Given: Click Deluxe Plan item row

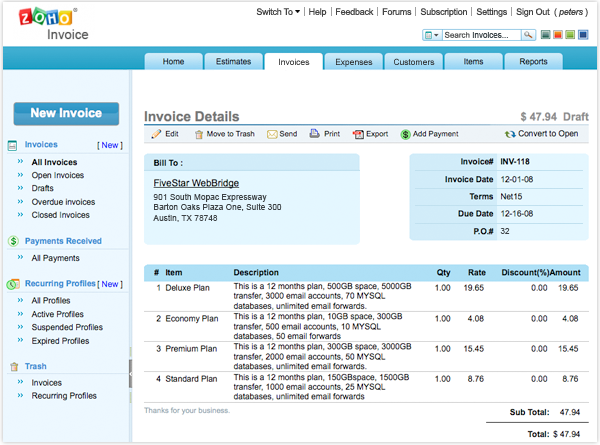Looking at the screenshot, I should tap(366, 297).
